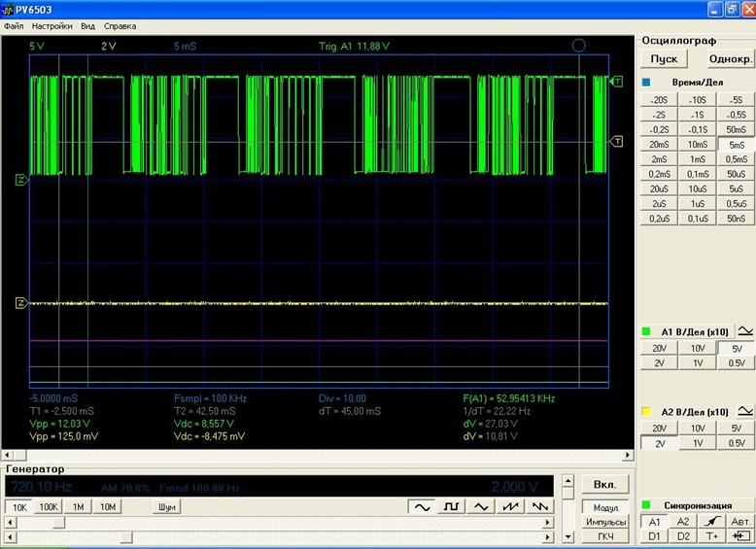
Task: Click the trigger position arrows-to-line icon
Action: pos(741,536)
